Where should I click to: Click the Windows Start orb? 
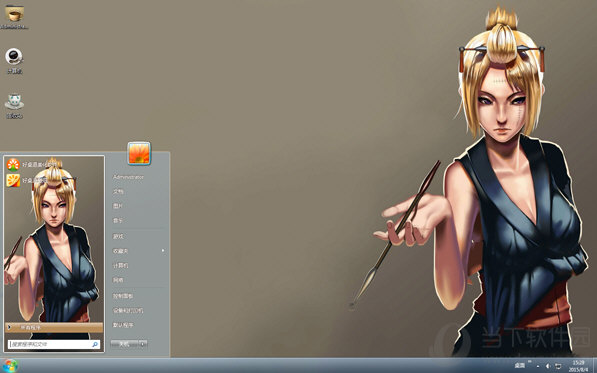(x=10, y=366)
